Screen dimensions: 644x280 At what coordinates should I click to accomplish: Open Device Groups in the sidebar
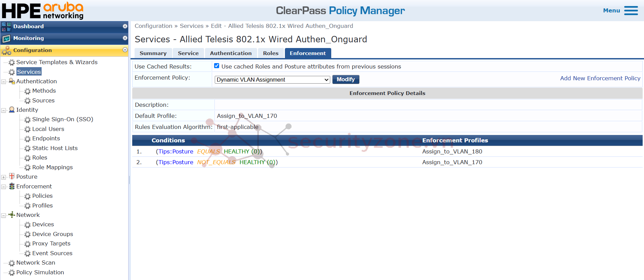(x=53, y=234)
